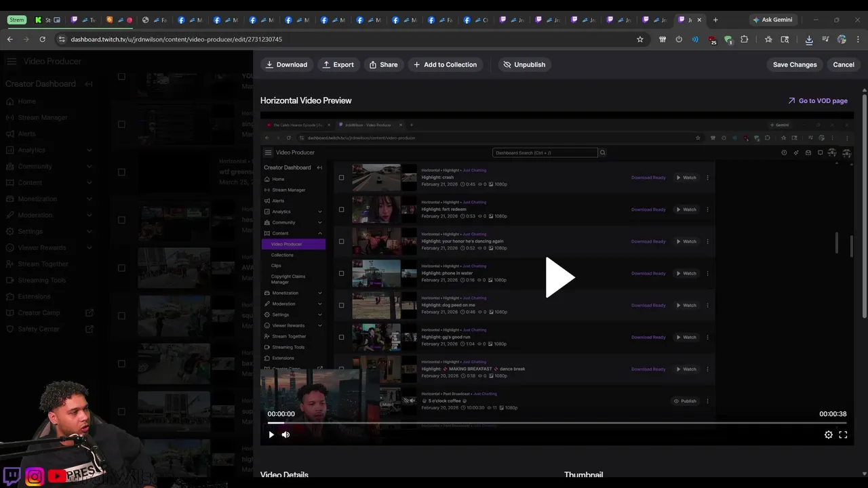Click the small play button in the player controls
The image size is (868, 488).
tap(271, 434)
